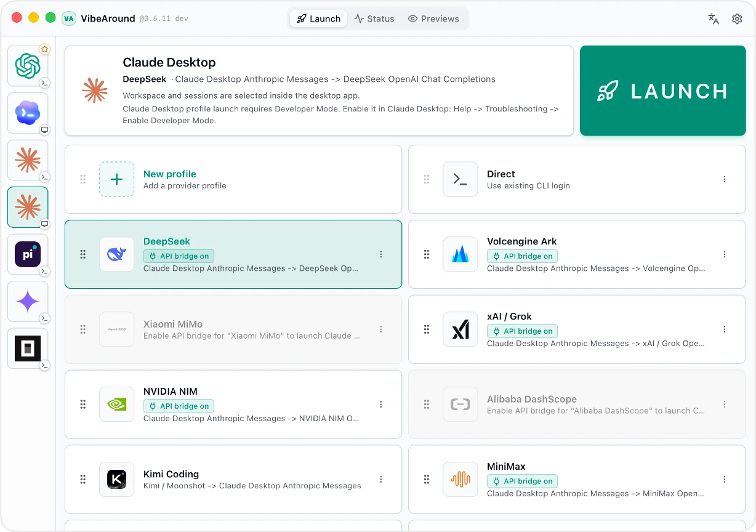
Task: Open the xAI / Grok options menu
Action: pos(725,329)
